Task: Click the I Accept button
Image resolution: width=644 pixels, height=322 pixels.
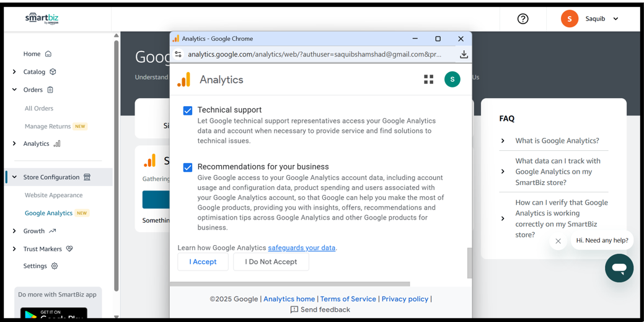Action: tap(203, 262)
